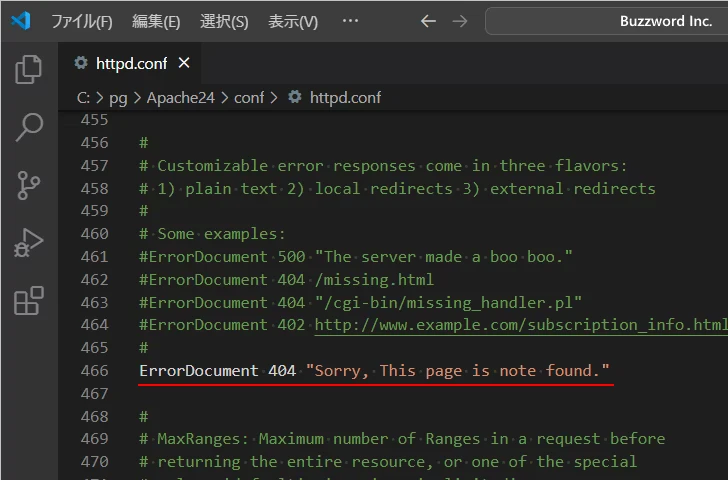Expand the more menus ellipsis
Viewport: 728px width, 480px height.
point(350,20)
